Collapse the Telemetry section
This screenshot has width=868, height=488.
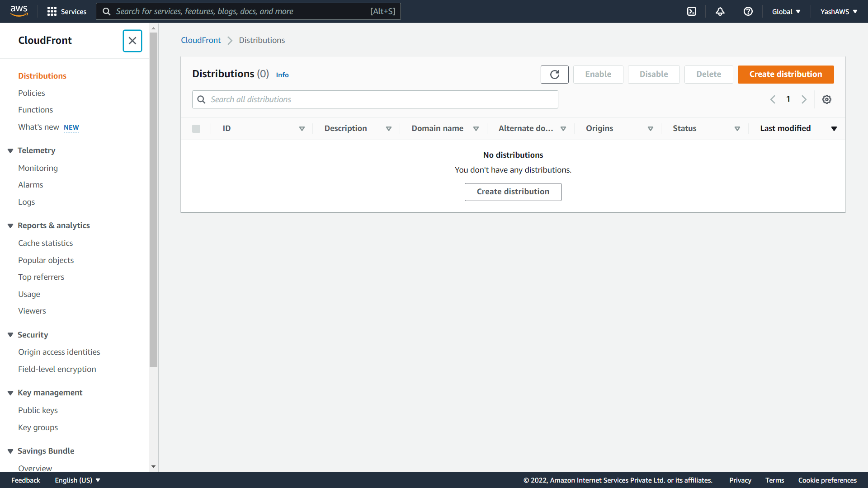tap(10, 151)
